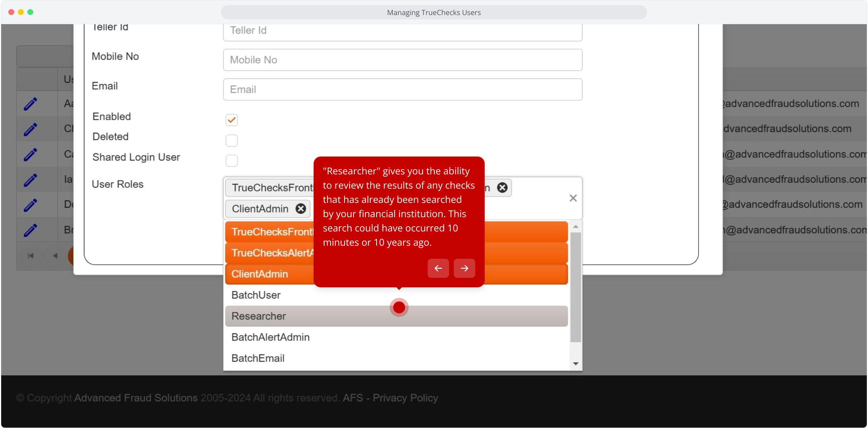Deselect the highlighted ClientAdmin option in list
The height and width of the screenshot is (428, 868).
(x=396, y=274)
